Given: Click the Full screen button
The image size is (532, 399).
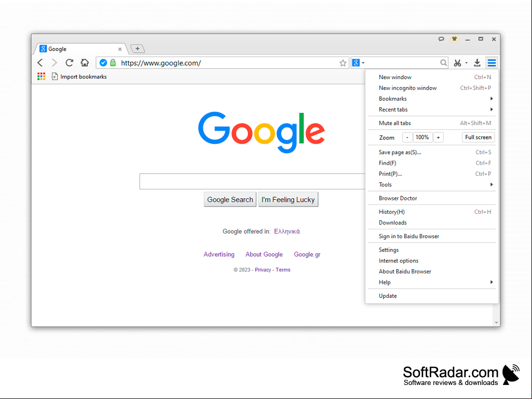Looking at the screenshot, I should (x=478, y=137).
